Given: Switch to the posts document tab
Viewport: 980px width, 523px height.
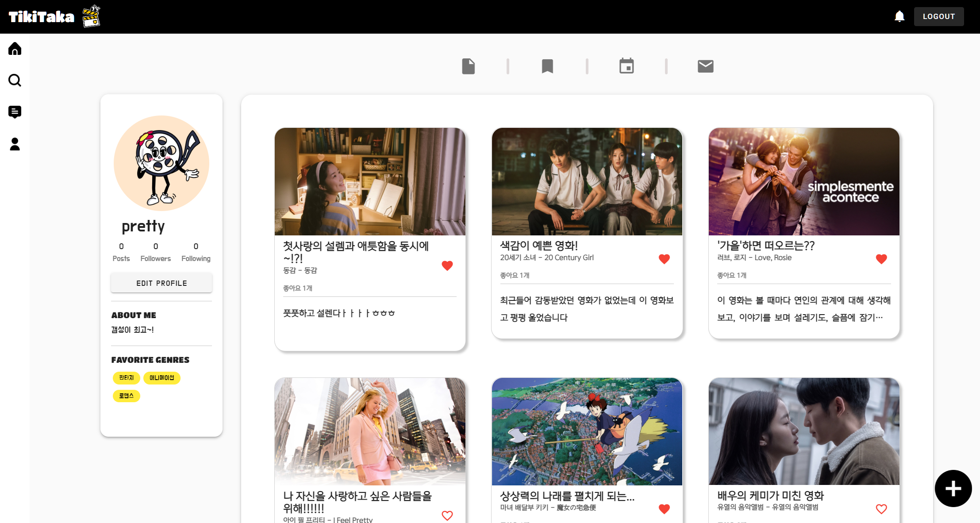Looking at the screenshot, I should coord(468,66).
